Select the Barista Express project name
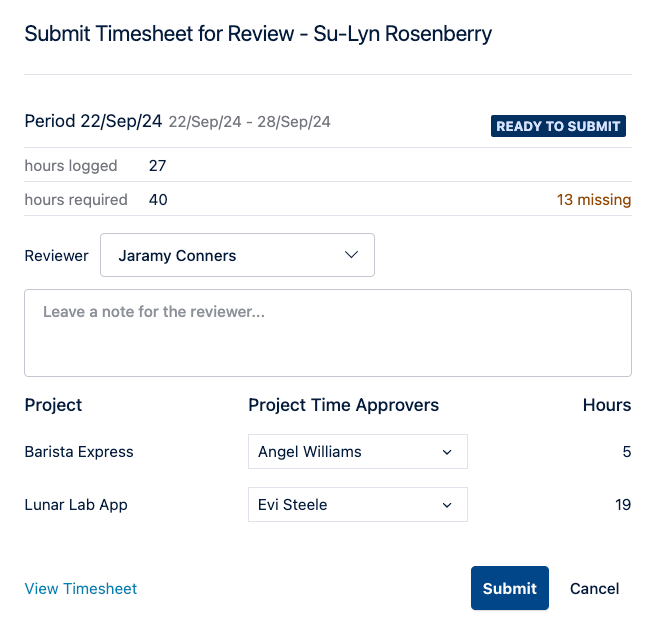This screenshot has height=640, width=654. 79,452
